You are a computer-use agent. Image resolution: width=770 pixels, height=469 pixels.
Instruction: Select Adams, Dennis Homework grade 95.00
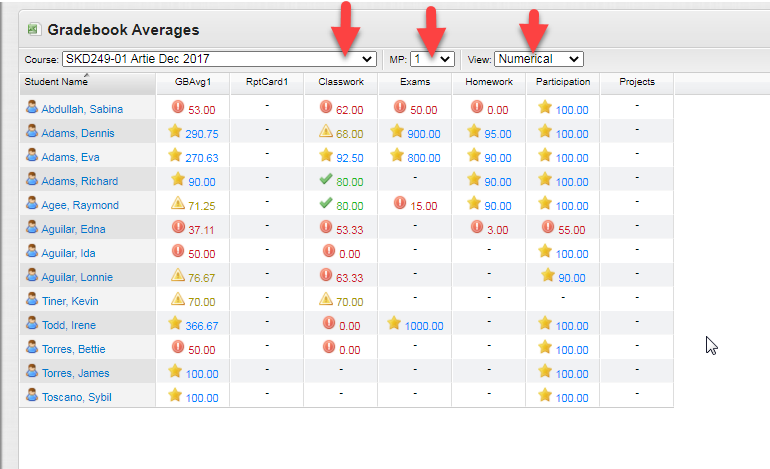(x=498, y=134)
